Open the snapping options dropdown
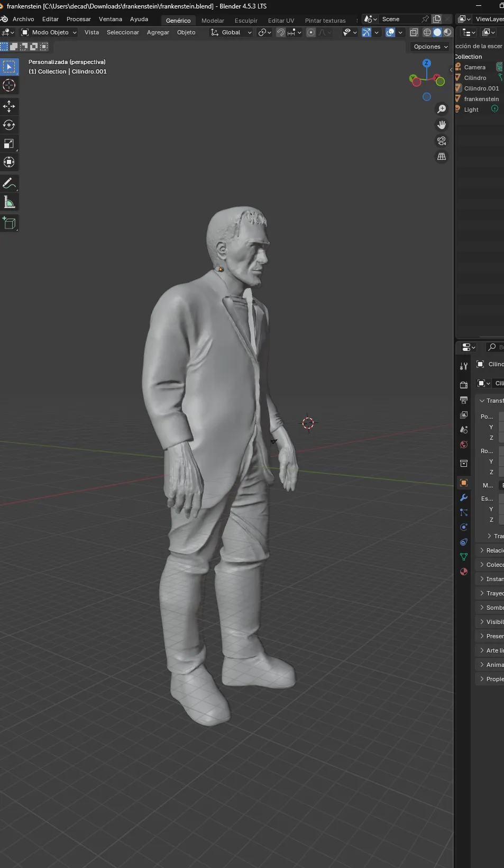Screen dimensions: 504x868 tap(295, 32)
